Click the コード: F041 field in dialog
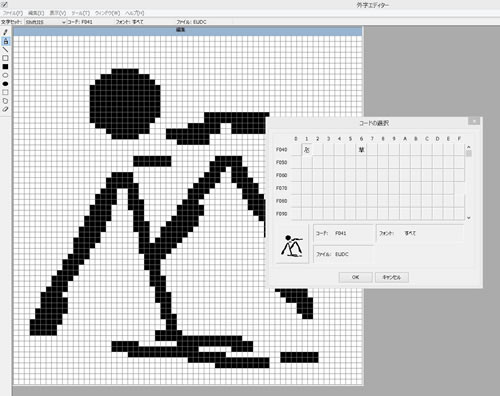Viewport: 500px width, 396px height. tap(343, 233)
